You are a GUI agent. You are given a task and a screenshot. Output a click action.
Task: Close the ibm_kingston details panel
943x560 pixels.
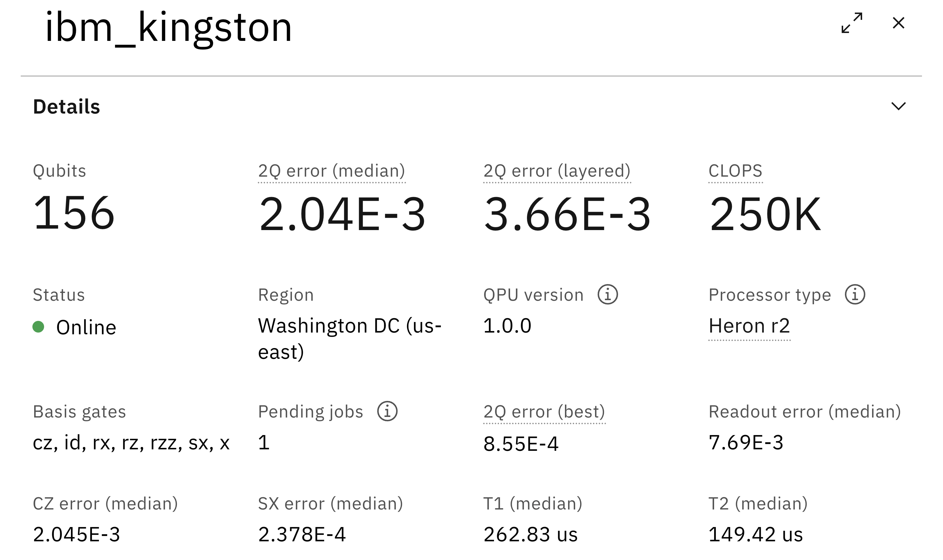coord(898,23)
